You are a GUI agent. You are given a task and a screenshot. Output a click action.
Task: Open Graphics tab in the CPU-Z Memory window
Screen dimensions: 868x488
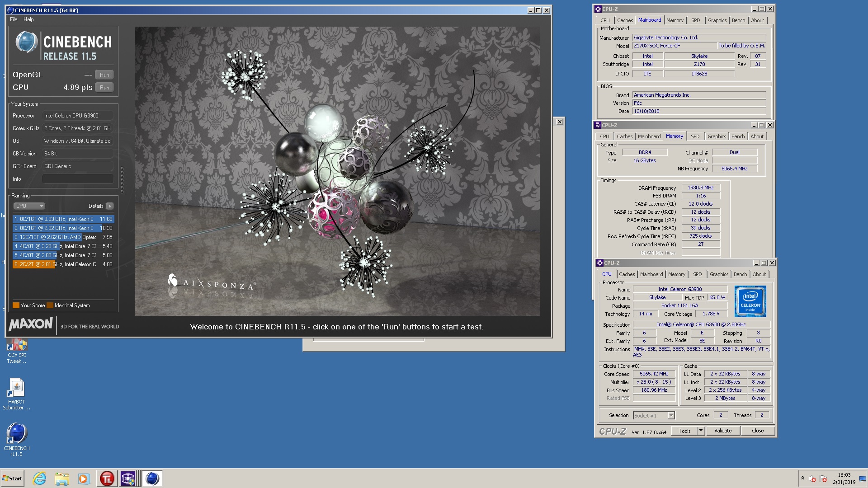point(717,136)
